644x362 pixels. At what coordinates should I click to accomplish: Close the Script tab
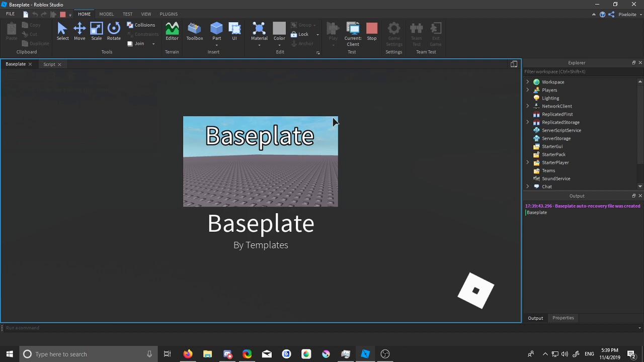[59, 64]
